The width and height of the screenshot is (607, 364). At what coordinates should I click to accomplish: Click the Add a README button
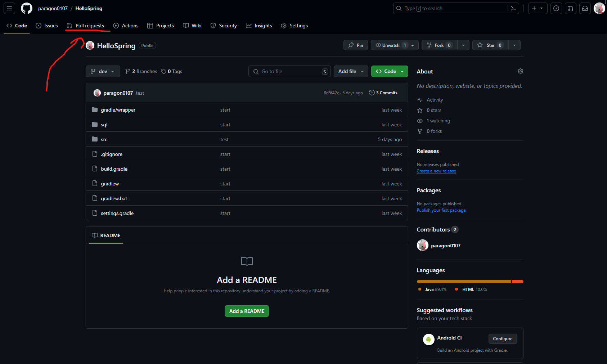click(x=247, y=311)
